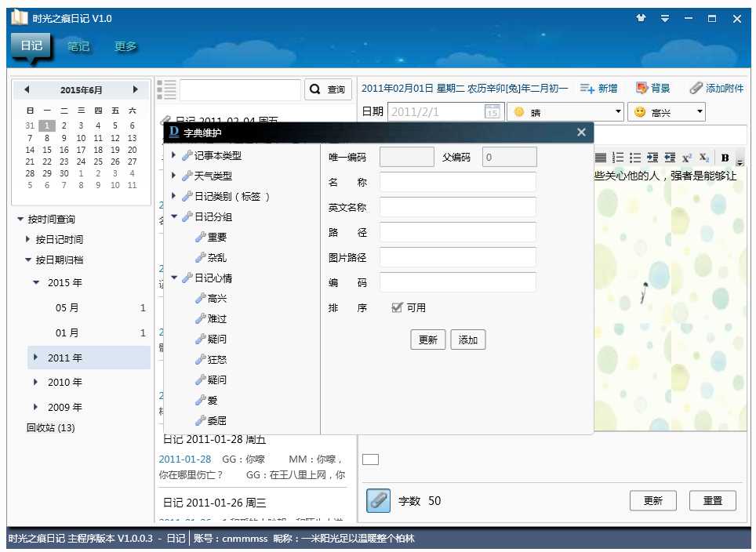Apply justify alignment in editor toolbar
The height and width of the screenshot is (552, 756).
pyautogui.click(x=600, y=158)
